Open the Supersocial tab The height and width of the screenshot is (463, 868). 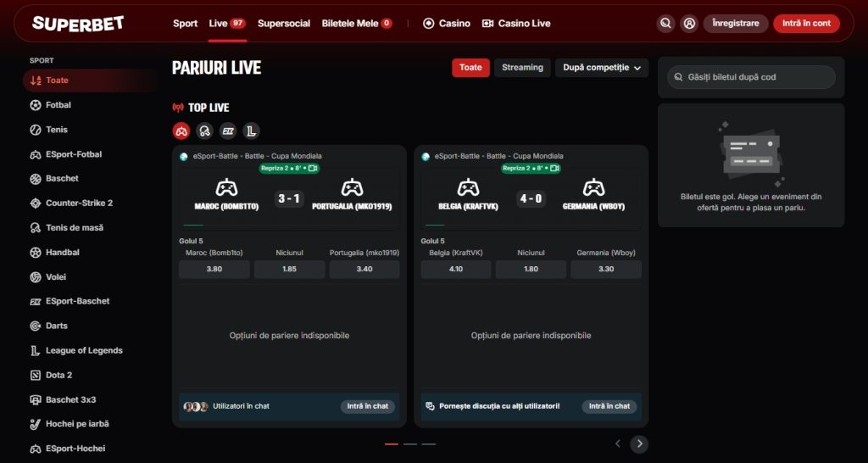(284, 23)
